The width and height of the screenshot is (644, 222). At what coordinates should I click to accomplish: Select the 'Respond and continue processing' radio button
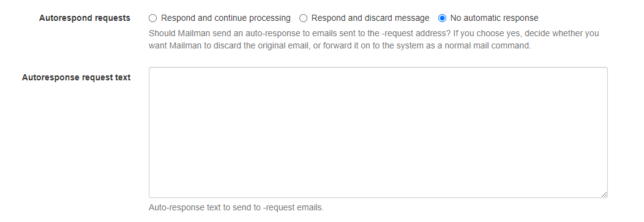[153, 18]
